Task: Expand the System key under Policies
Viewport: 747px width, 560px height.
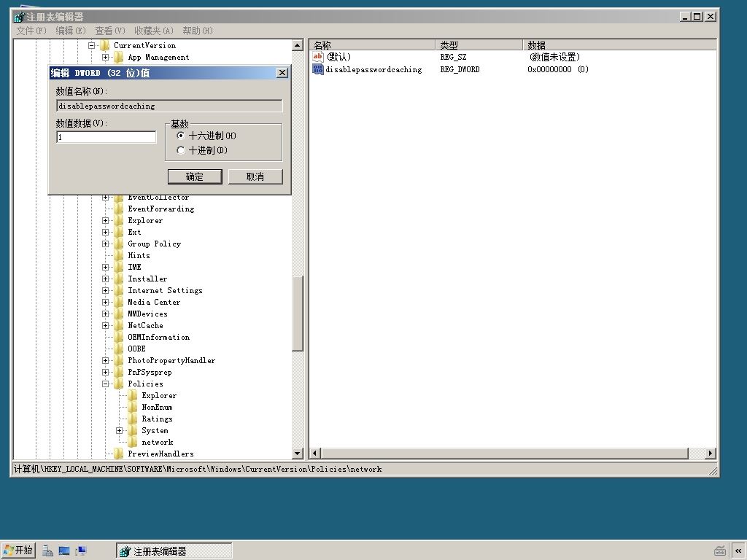Action: (x=119, y=430)
